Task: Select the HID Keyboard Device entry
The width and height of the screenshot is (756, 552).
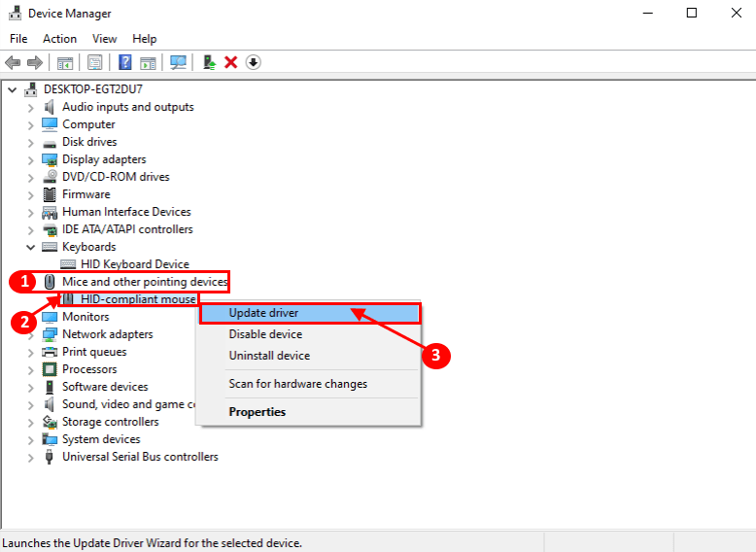Action: 134,264
